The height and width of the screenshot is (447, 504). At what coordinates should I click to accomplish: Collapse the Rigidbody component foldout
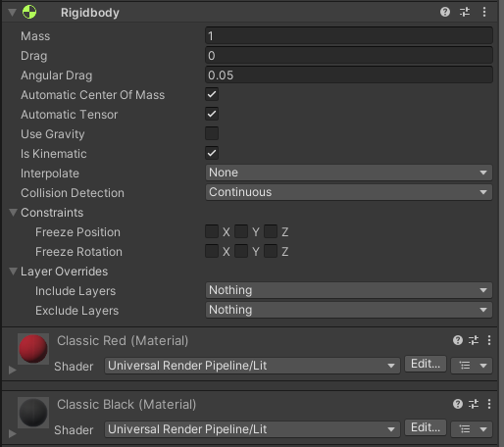13,13
